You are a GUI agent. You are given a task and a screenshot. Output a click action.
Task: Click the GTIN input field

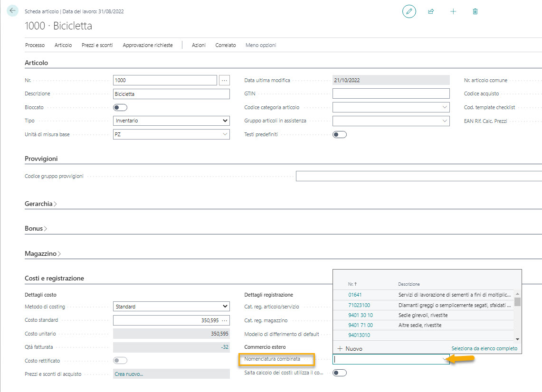pos(391,94)
